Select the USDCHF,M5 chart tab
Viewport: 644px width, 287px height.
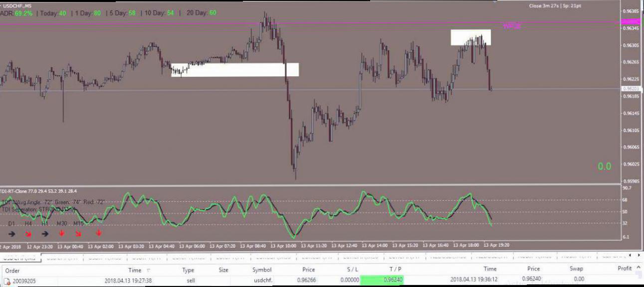click(x=20, y=258)
